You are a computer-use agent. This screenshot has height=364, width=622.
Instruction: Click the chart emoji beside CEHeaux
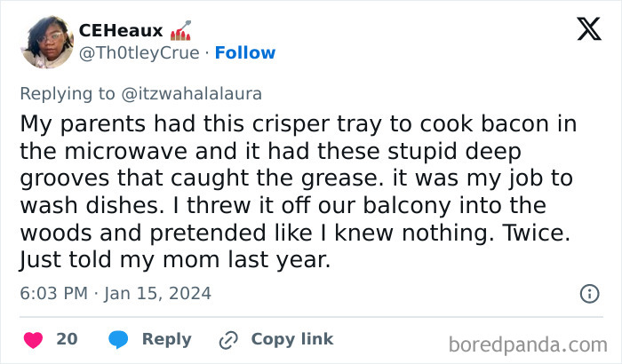[179, 31]
